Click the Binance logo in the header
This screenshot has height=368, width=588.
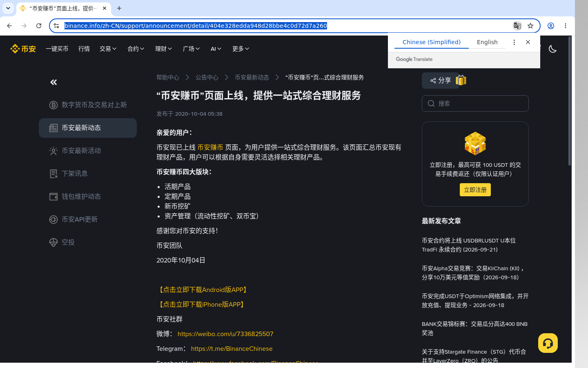[x=23, y=49]
